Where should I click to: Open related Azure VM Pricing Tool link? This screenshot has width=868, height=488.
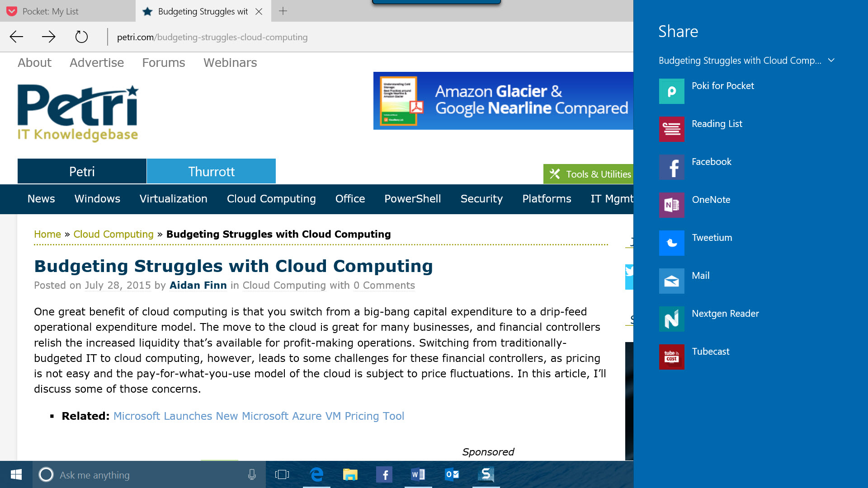[259, 416]
